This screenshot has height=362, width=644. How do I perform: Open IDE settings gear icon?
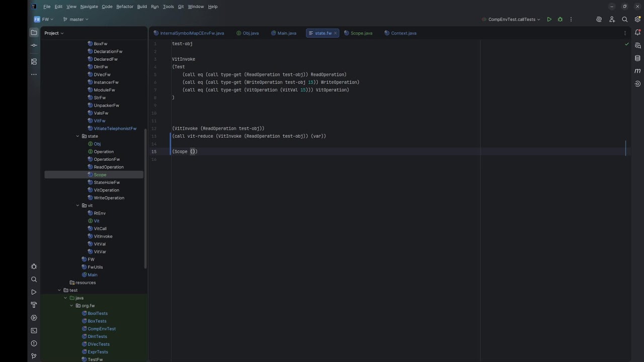click(637, 20)
